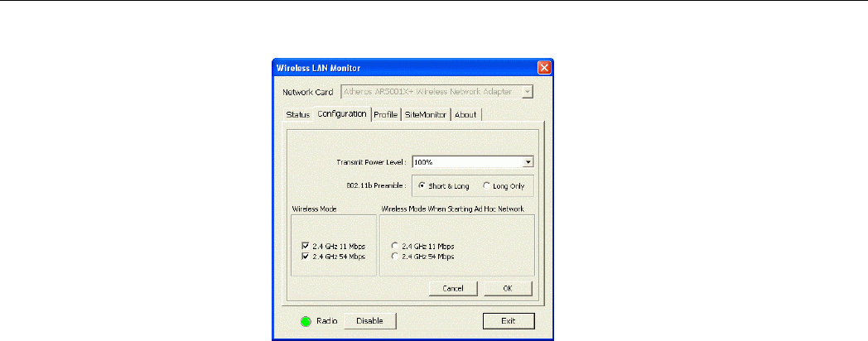Select Short & Long preamble option

pyautogui.click(x=444, y=186)
